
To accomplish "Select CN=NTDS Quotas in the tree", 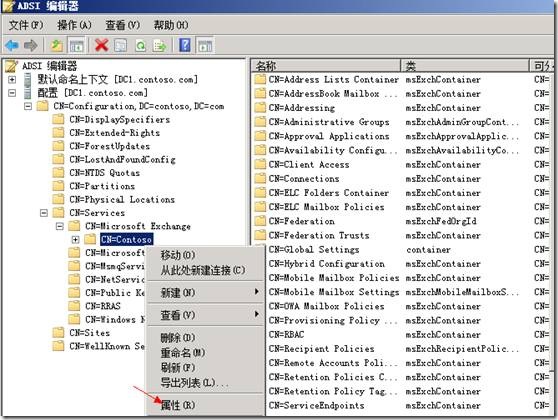I will coord(105,173).
